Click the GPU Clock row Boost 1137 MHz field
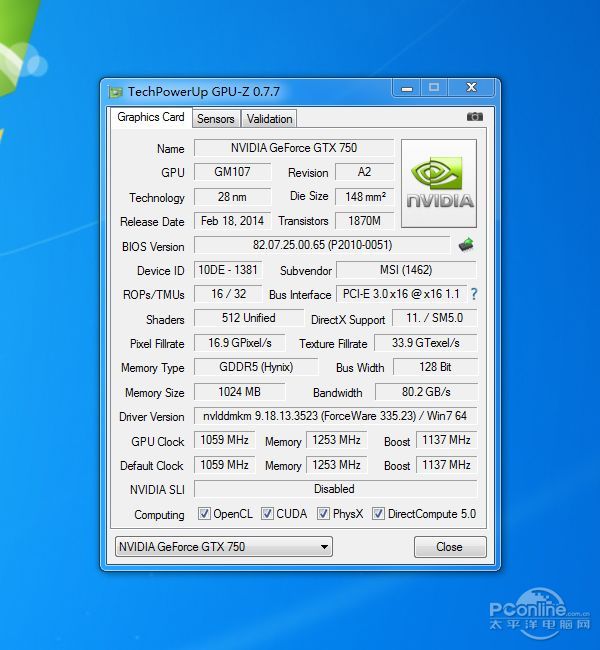Image resolution: width=600 pixels, height=650 pixels. [x=446, y=440]
